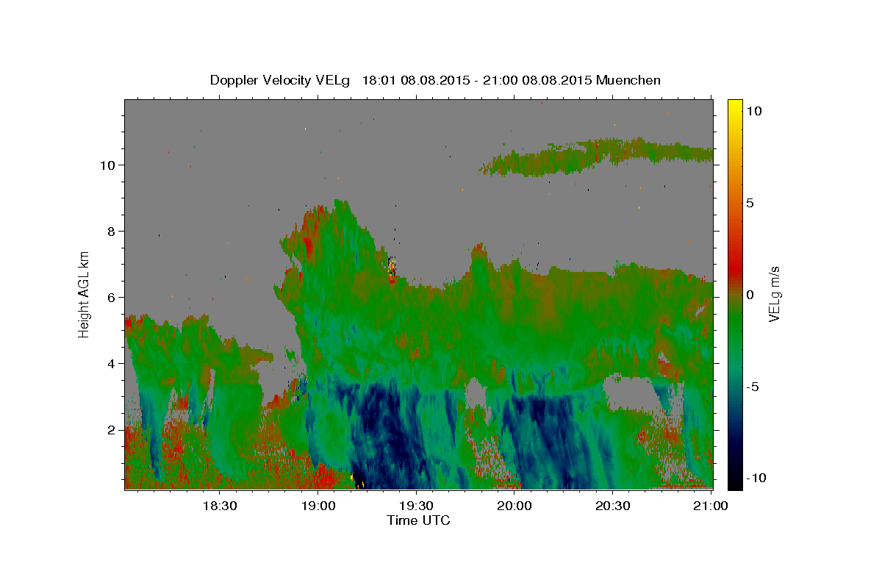The image size is (882, 588).
Task: Click the 20:30 time tick label
Action: tap(612, 506)
